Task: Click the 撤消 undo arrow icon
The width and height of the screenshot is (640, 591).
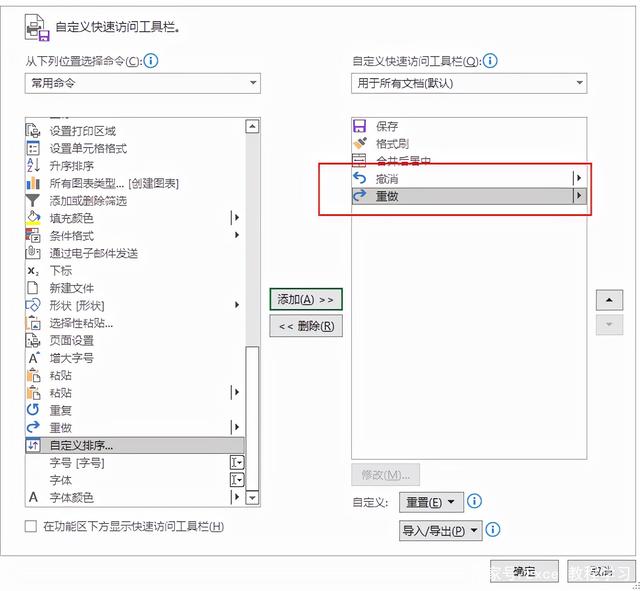Action: (360, 178)
